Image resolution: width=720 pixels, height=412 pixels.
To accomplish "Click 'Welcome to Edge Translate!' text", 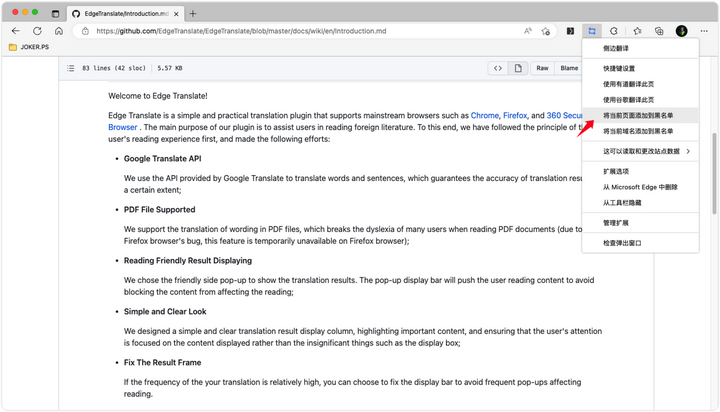I will pos(158,96).
